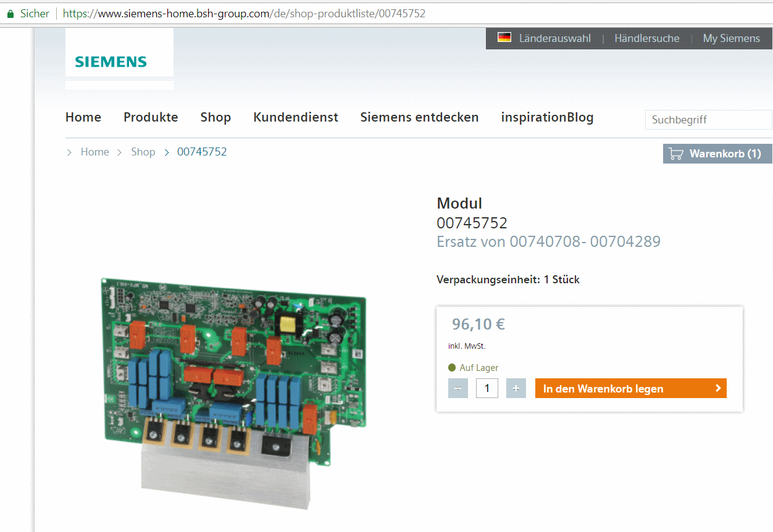Open the Produkte menu
The width and height of the screenshot is (773, 532).
(x=151, y=117)
